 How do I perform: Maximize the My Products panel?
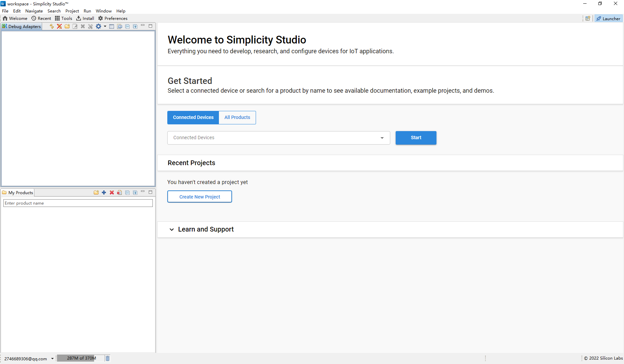pyautogui.click(x=150, y=192)
